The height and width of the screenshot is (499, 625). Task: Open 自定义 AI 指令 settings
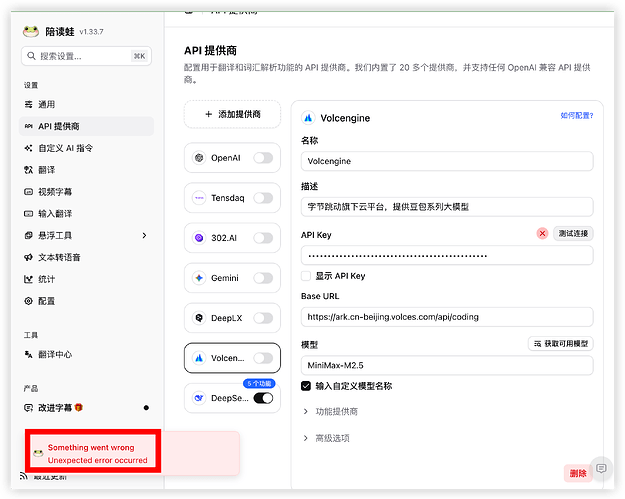tap(86, 148)
